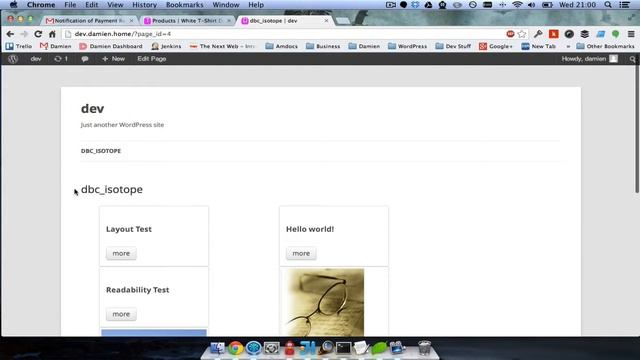The image size is (640, 360).
Task: Open search icon in WordPress admin bar
Action: [632, 59]
